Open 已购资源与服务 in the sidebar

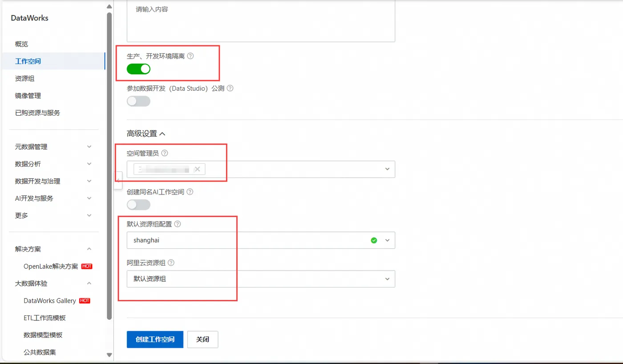pyautogui.click(x=38, y=113)
